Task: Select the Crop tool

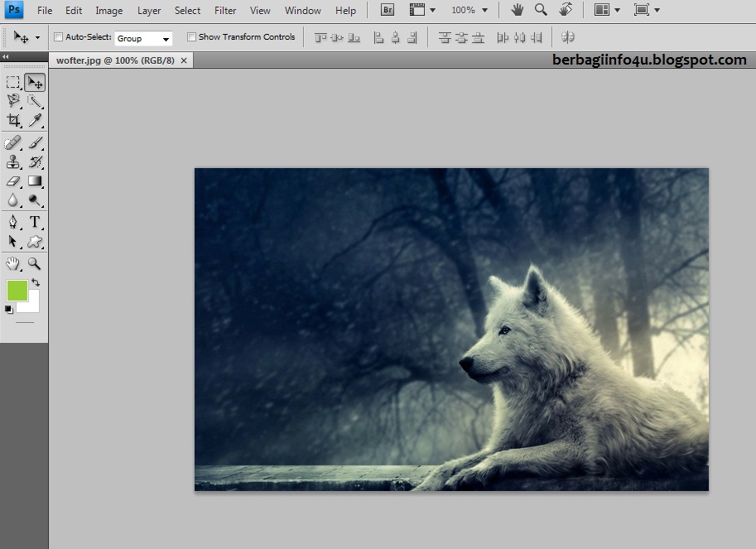Action: tap(13, 121)
